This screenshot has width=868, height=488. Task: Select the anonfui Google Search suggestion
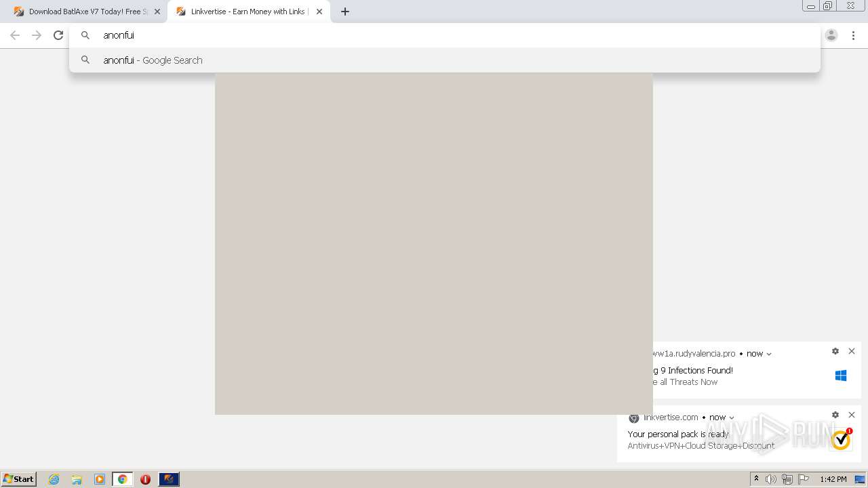tap(444, 60)
